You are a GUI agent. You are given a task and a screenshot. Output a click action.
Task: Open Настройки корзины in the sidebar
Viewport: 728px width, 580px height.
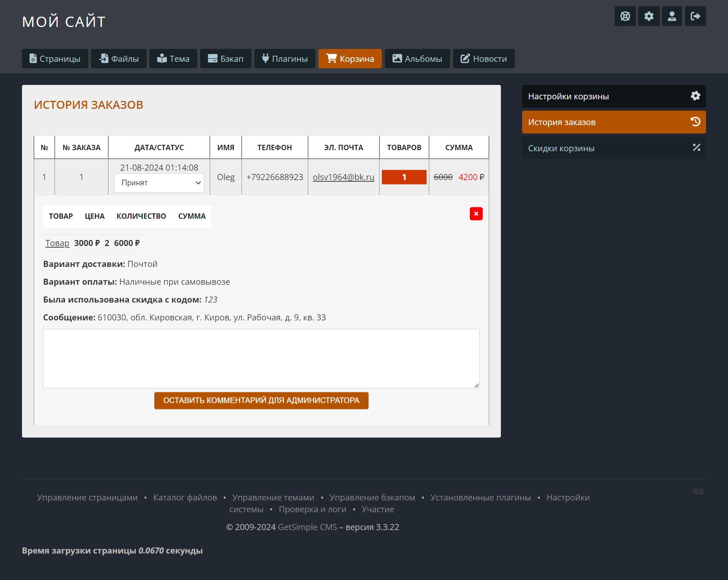point(614,96)
